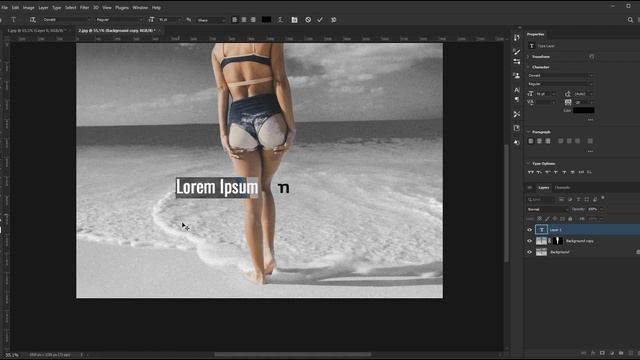Toggle All Caps in Type Options
Viewport: 640px width, 360px height.
tap(531, 172)
